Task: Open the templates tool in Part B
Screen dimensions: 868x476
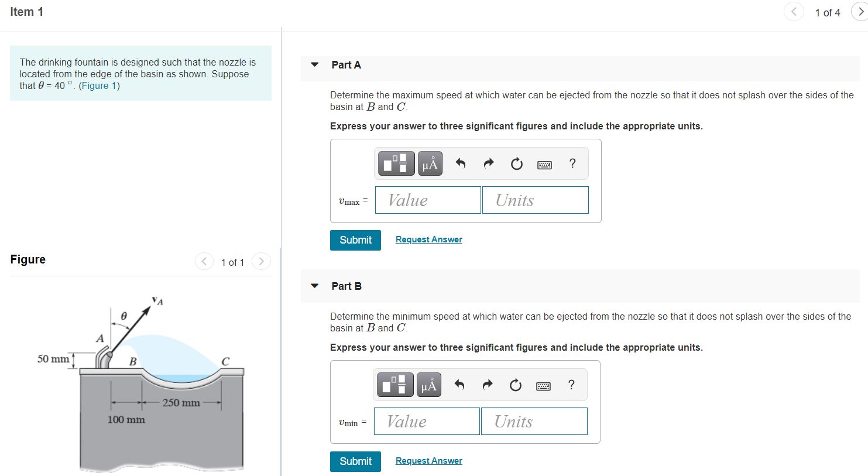Action: click(395, 385)
